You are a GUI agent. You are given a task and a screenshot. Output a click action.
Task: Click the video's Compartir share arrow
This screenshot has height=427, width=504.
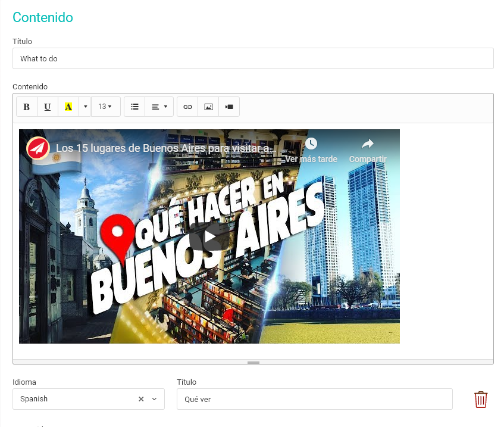(x=368, y=144)
